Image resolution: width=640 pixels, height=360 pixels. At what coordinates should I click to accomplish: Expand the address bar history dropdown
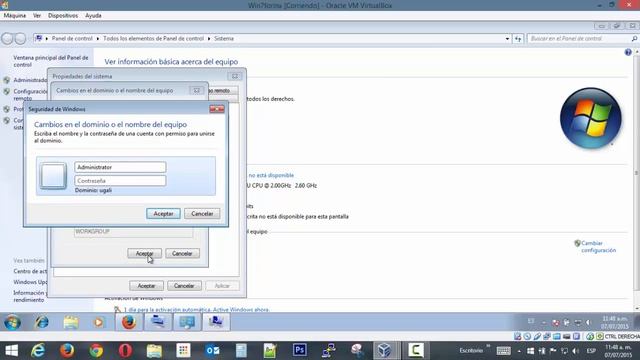coord(507,38)
